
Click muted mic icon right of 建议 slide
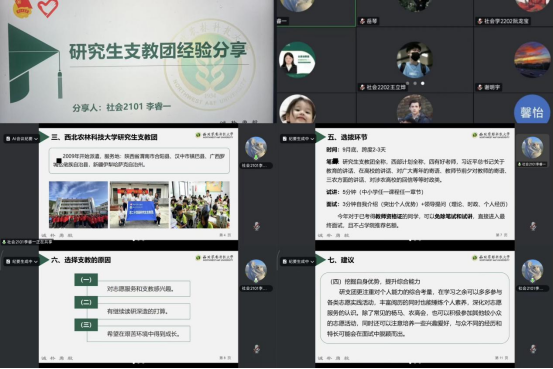(533, 349)
